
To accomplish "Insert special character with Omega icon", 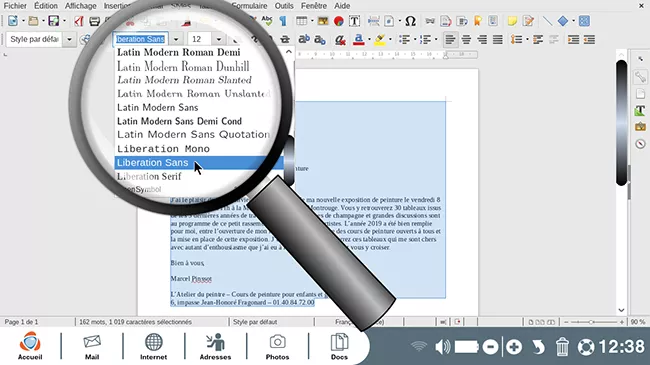I will 410,21.
